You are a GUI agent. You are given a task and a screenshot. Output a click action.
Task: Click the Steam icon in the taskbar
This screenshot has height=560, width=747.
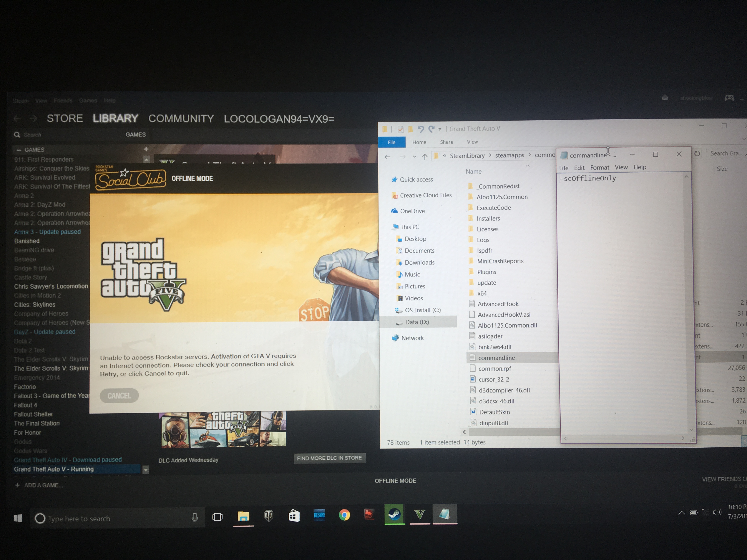point(394,515)
